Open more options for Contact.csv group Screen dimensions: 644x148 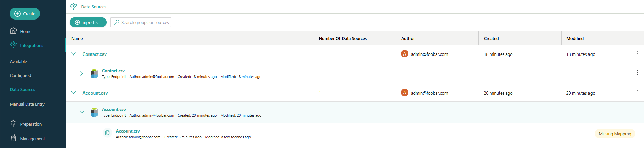637,54
